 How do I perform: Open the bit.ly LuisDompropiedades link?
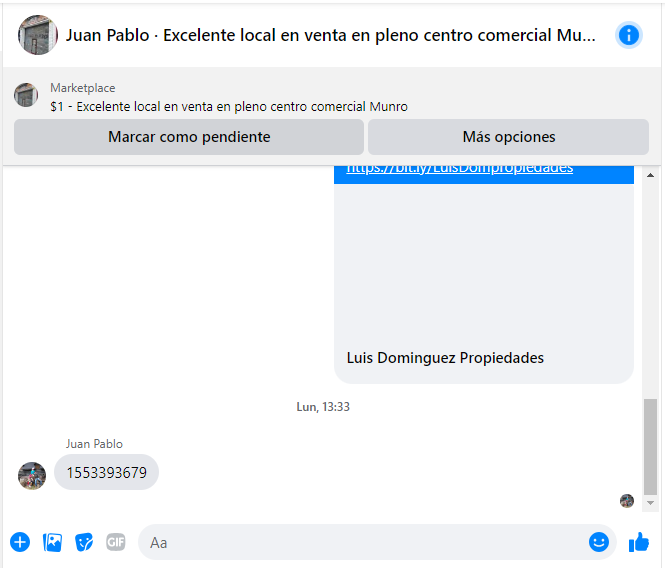(460, 168)
